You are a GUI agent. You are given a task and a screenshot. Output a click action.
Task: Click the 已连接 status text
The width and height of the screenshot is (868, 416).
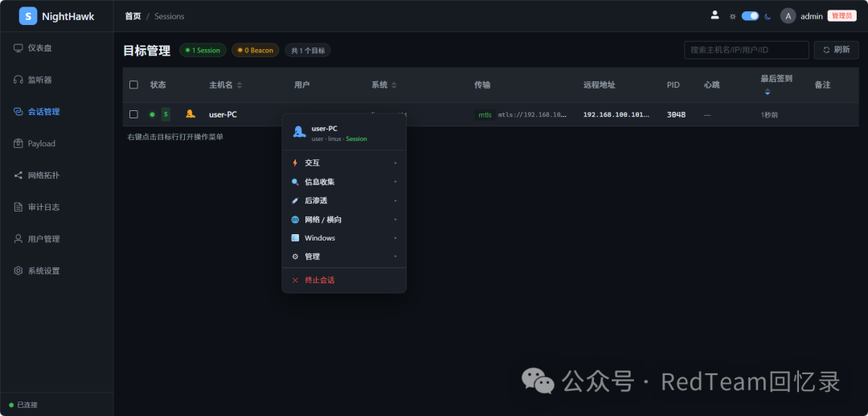pyautogui.click(x=27, y=405)
